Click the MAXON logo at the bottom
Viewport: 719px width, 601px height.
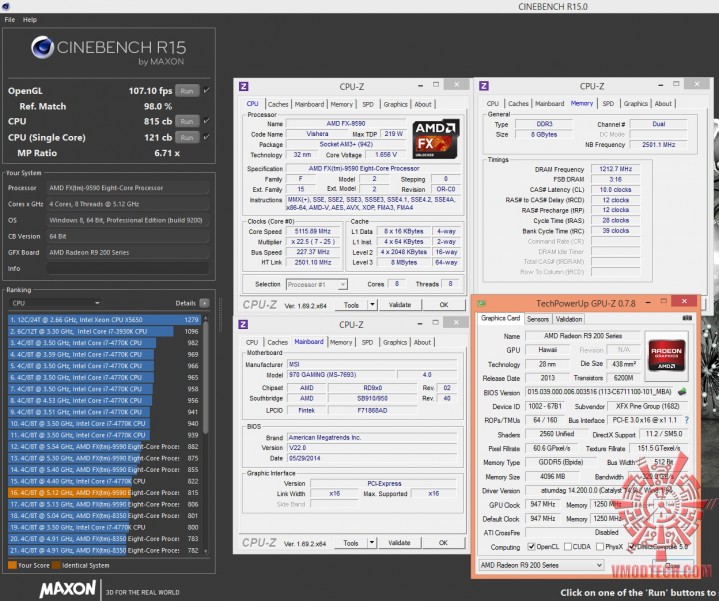pos(68,589)
